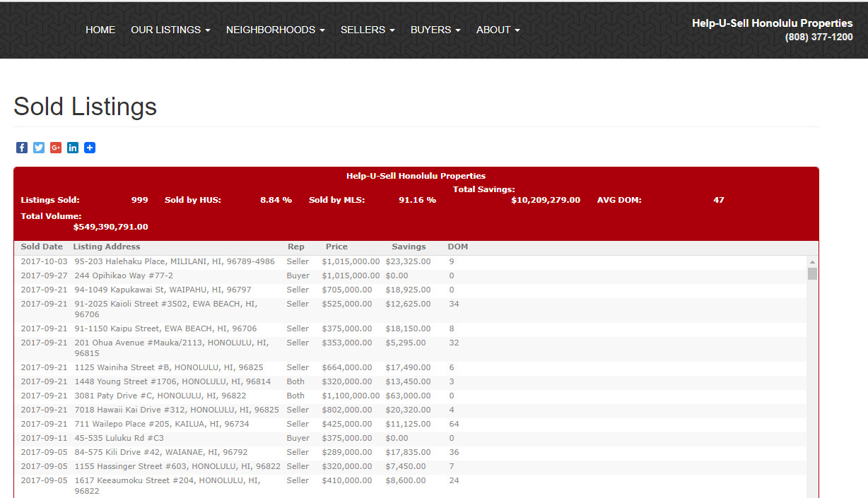Click the $1,100,000.00 price value

click(x=351, y=396)
